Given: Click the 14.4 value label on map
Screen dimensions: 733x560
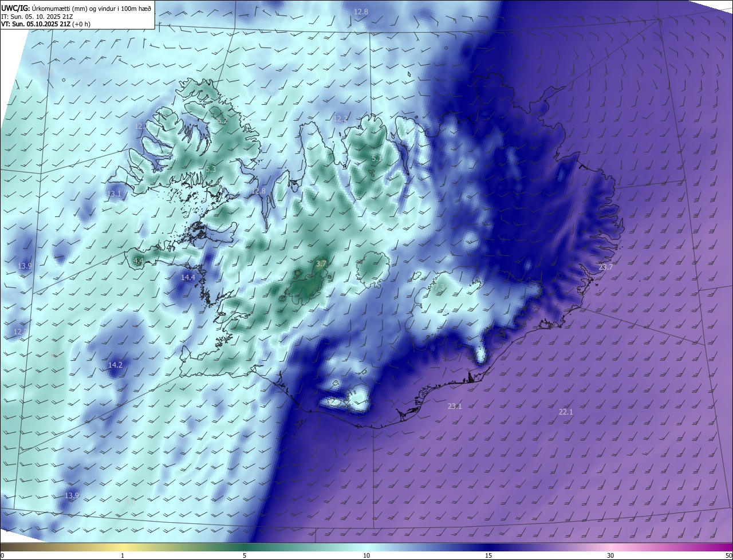Looking at the screenshot, I should click(188, 278).
